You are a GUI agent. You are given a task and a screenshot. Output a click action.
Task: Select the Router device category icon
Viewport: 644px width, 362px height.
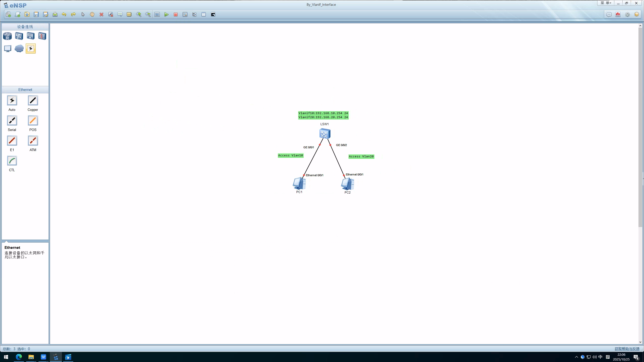coord(7,36)
